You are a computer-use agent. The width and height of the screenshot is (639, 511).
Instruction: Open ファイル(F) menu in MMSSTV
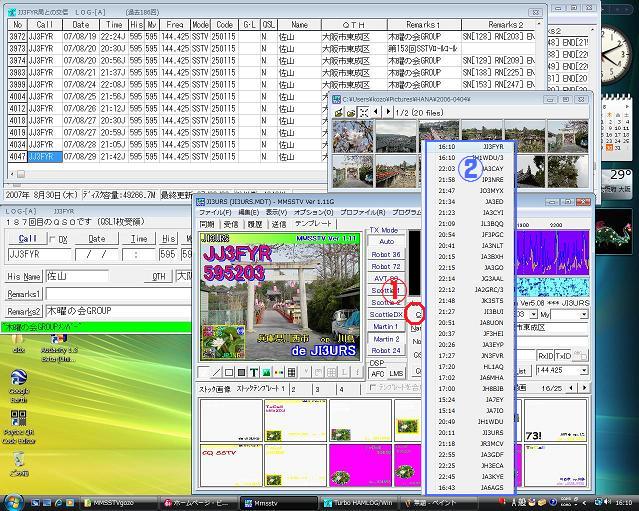[x=215, y=212]
